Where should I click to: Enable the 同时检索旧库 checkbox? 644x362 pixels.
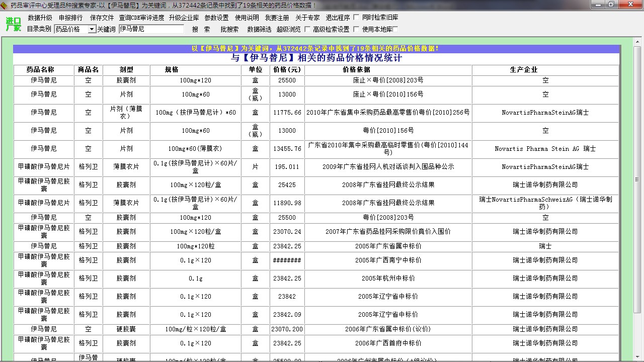(x=357, y=18)
